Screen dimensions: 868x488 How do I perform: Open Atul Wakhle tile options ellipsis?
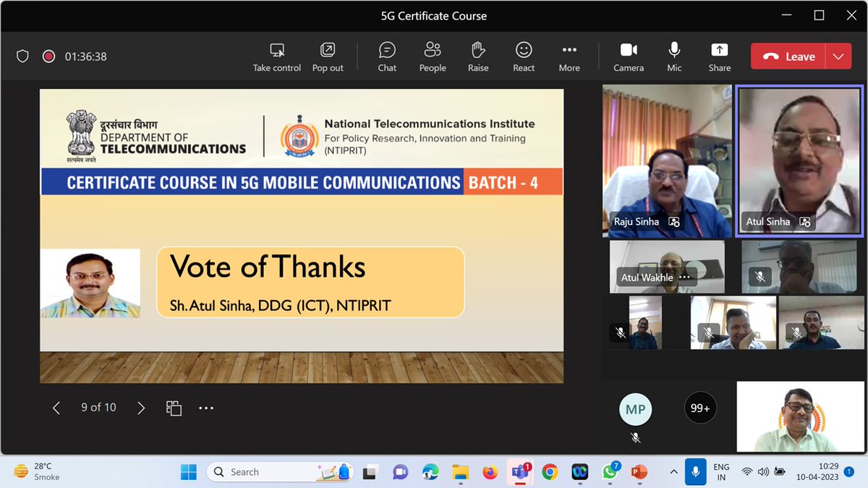pos(684,278)
